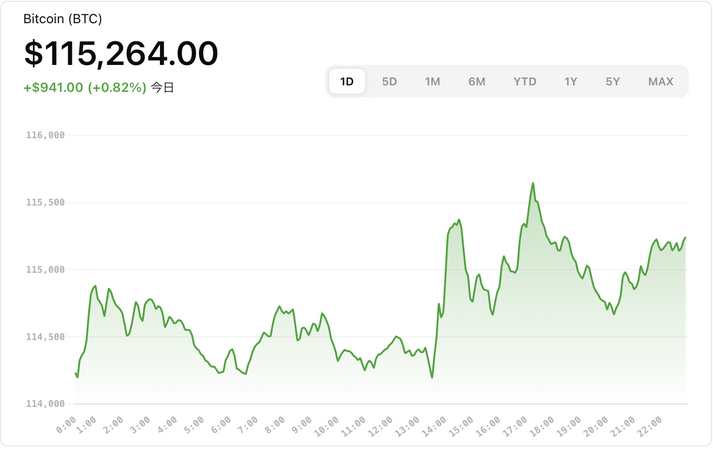Click the 114,500 y-axis label
Viewport: 713px width, 450px height.
[45, 337]
